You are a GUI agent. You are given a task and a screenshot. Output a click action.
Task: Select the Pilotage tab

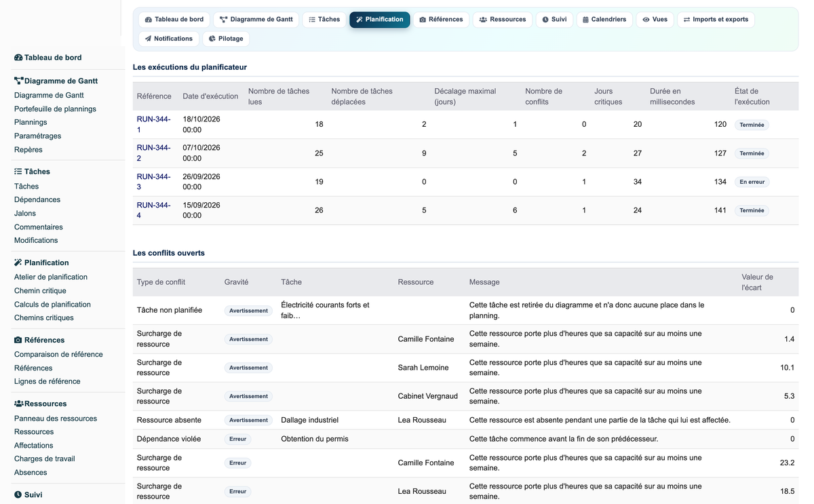coord(226,39)
